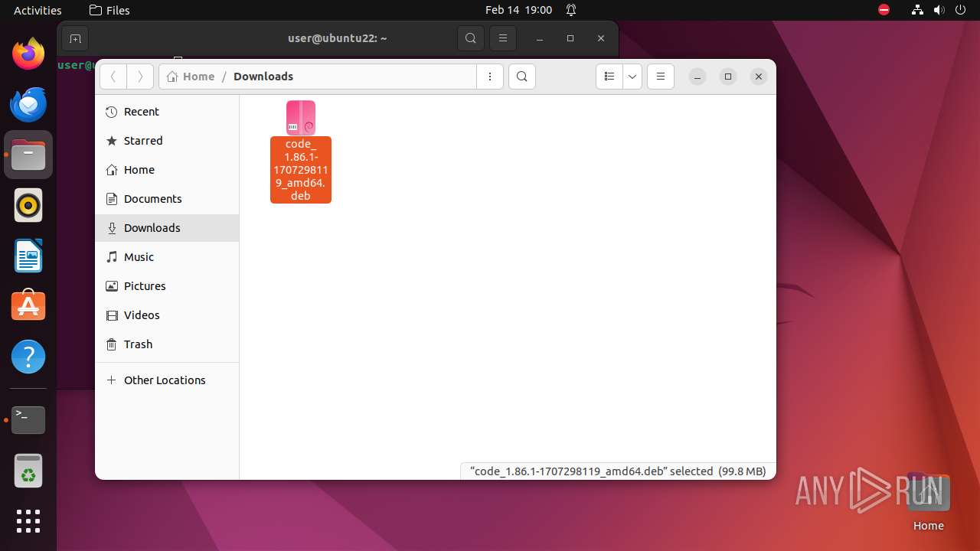Launch LibreOffice Writer from the dock
The width and height of the screenshot is (980, 551).
(x=28, y=256)
